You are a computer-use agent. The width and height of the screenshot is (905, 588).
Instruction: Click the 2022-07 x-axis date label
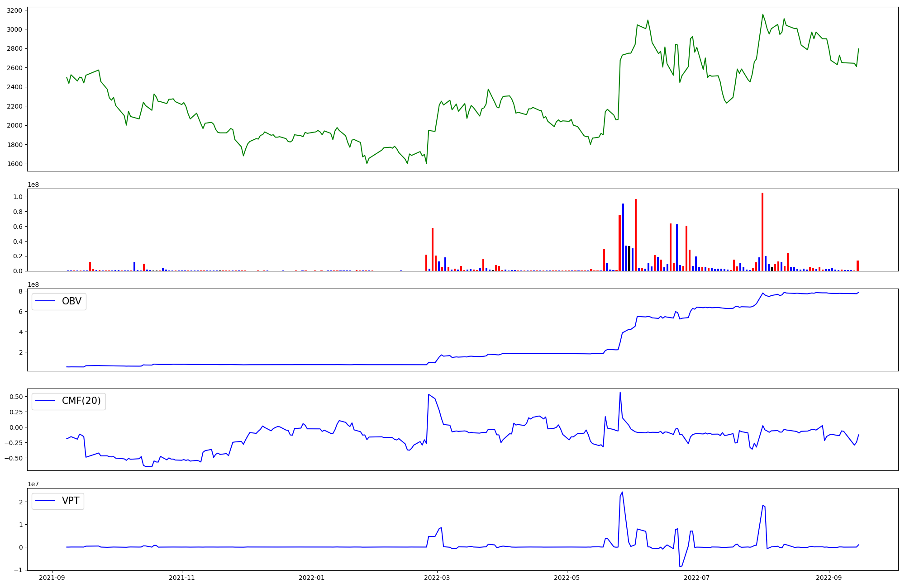(696, 578)
